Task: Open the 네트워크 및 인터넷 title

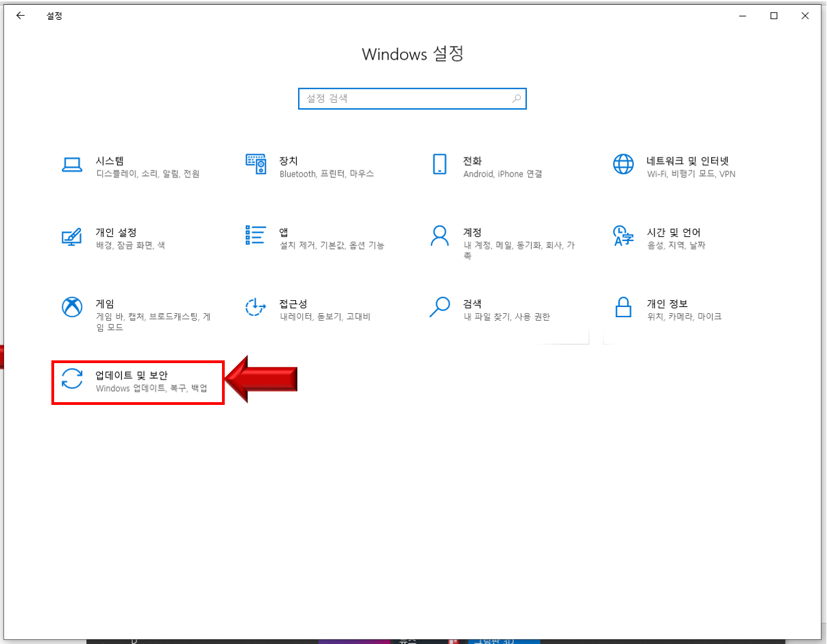Action: (687, 161)
